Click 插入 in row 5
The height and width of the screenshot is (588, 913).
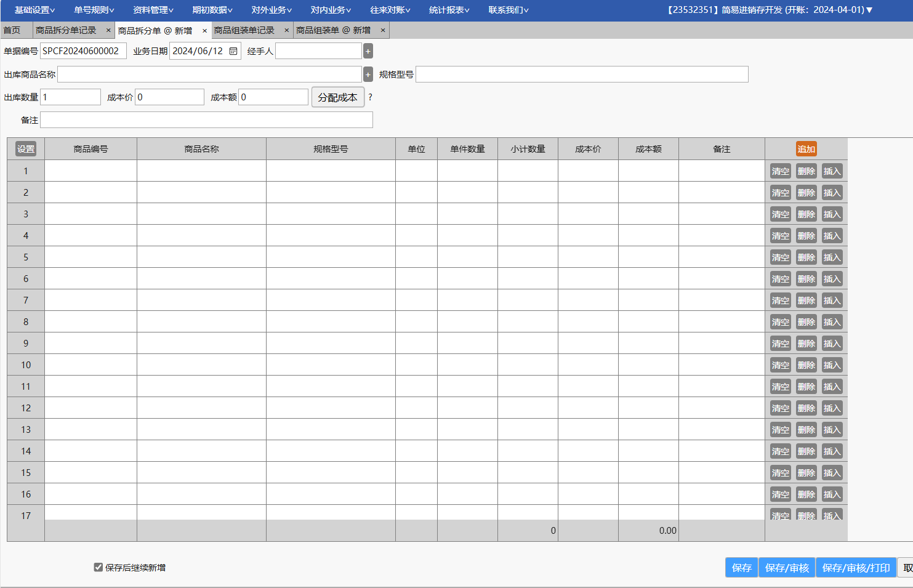832,257
